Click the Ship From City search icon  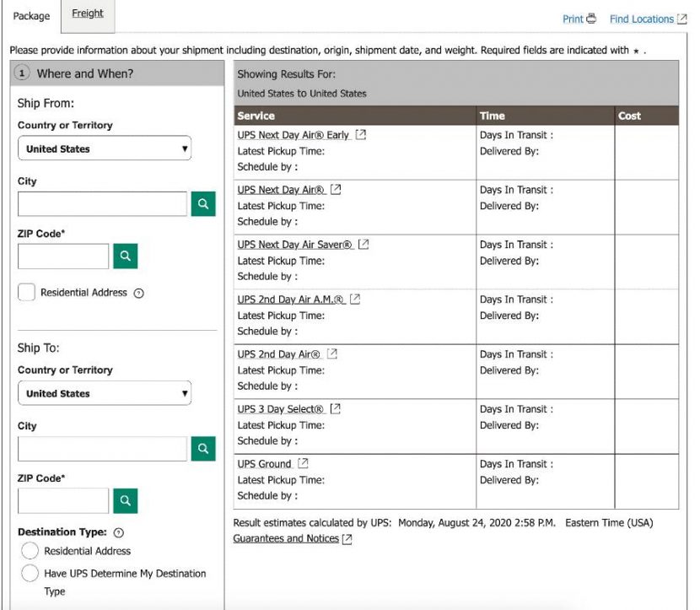point(203,204)
